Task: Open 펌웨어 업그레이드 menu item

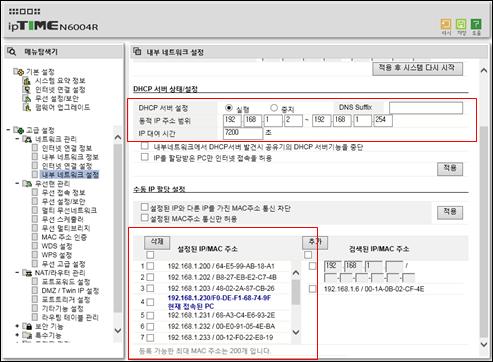Action: point(62,107)
